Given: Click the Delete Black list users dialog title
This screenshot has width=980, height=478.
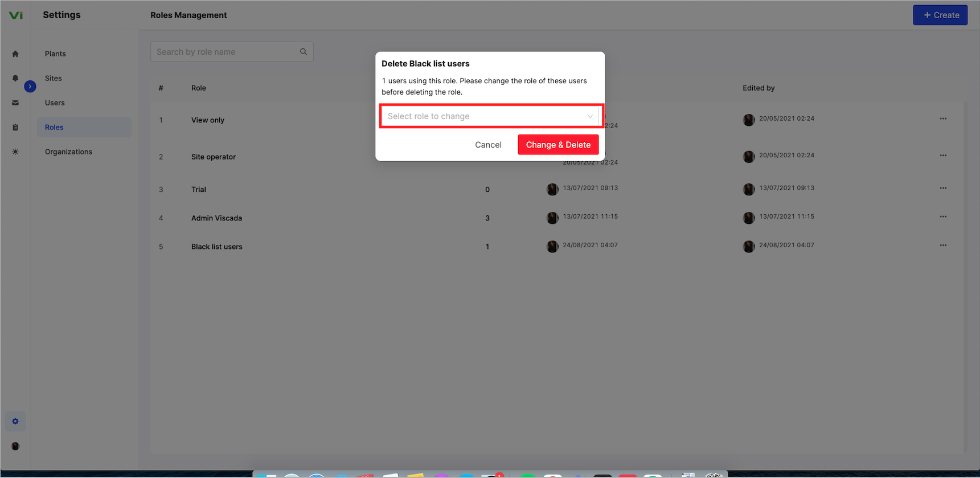Looking at the screenshot, I should pyautogui.click(x=425, y=64).
